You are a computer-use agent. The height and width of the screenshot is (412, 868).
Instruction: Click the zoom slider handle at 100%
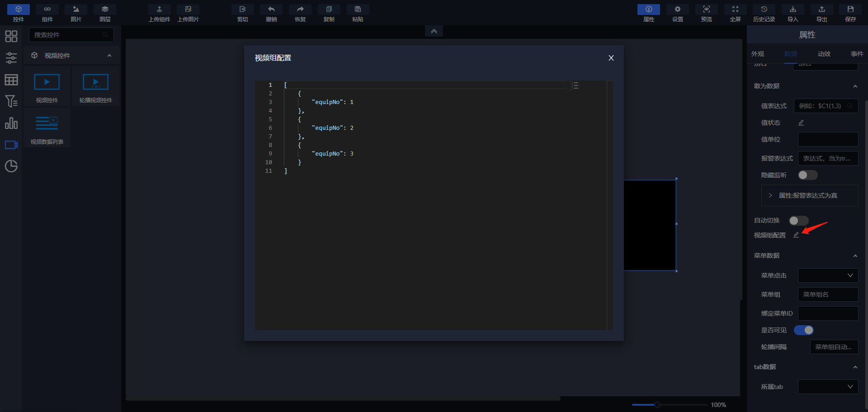point(657,405)
